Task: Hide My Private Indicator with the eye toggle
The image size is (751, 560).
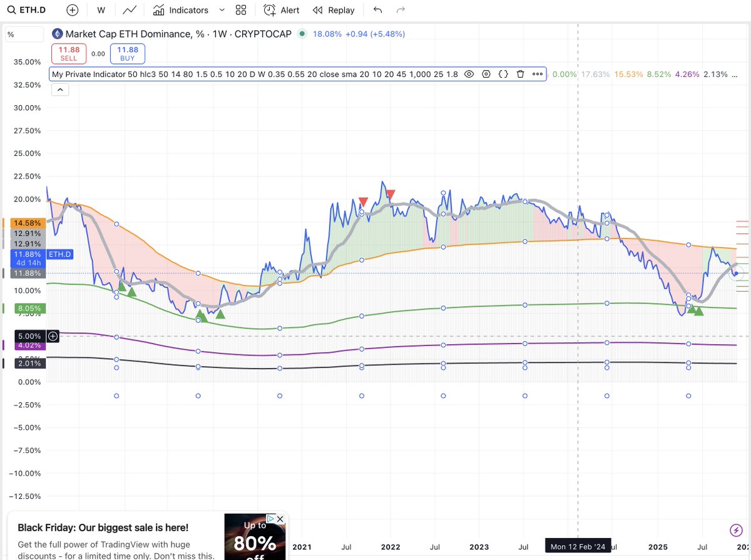Action: coord(469,74)
